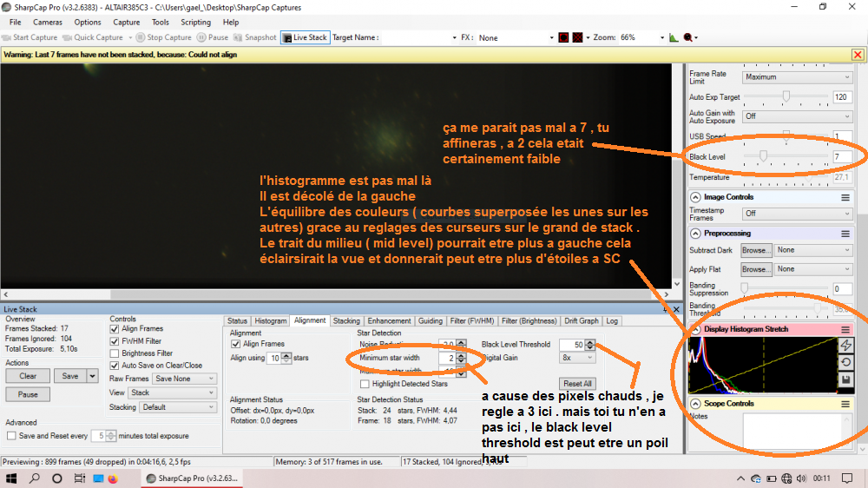Viewport: 868px width, 488px height.
Task: Switch to the Histogram tab
Action: 271,321
